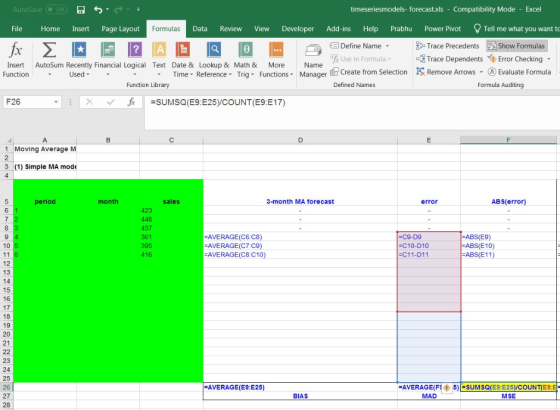This screenshot has width=560, height=410.
Task: Click Create from Selection
Action: [x=369, y=72]
